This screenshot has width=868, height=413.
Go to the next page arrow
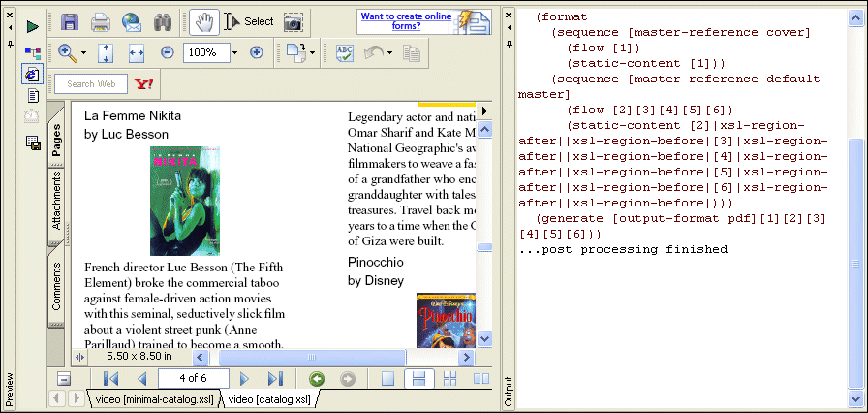(244, 379)
